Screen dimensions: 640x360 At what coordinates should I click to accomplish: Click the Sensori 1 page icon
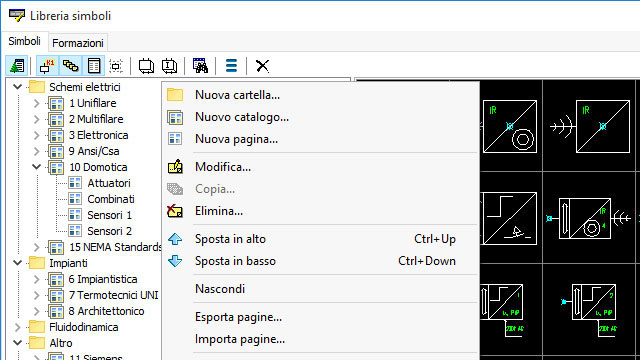(x=75, y=215)
